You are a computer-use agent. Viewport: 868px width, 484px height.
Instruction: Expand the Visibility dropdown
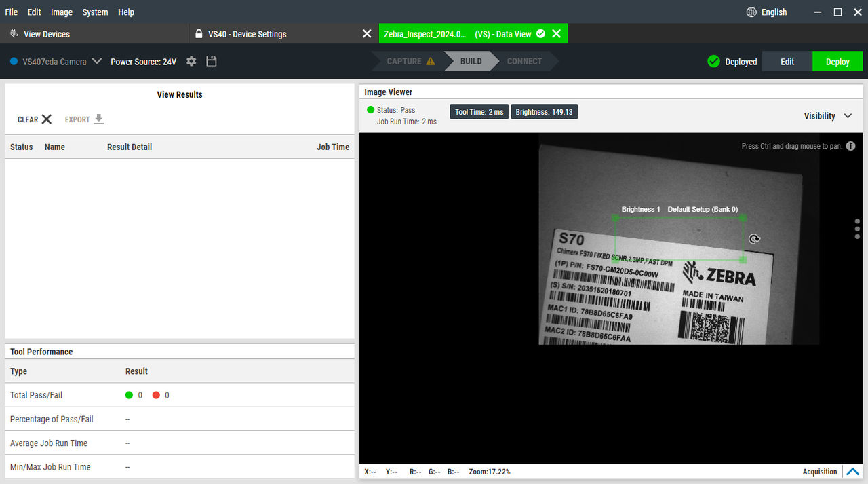[x=828, y=116]
